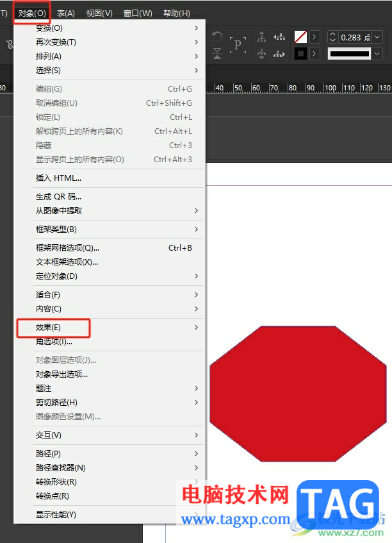Open the stroke weight dropdown
The height and width of the screenshot is (543, 392).
point(377,37)
